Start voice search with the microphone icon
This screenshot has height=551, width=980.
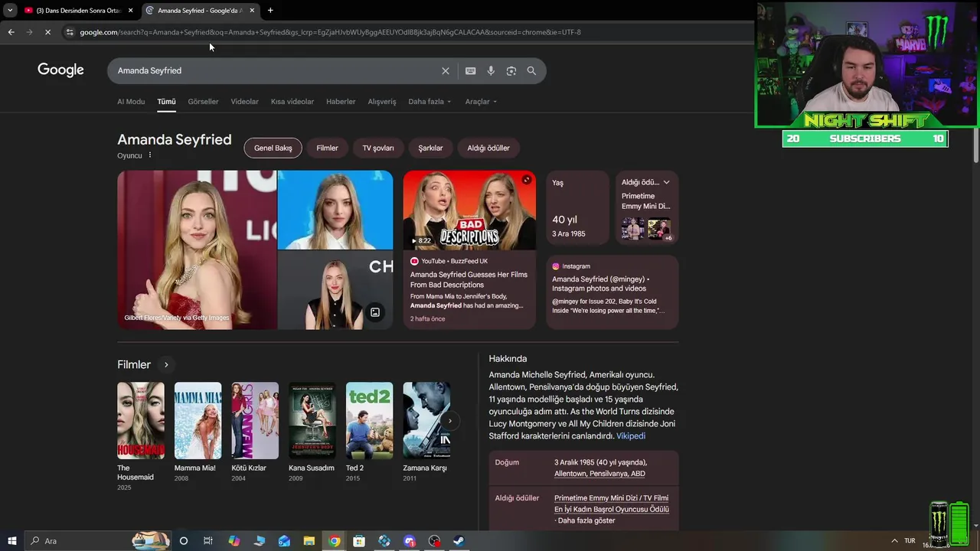coord(491,70)
